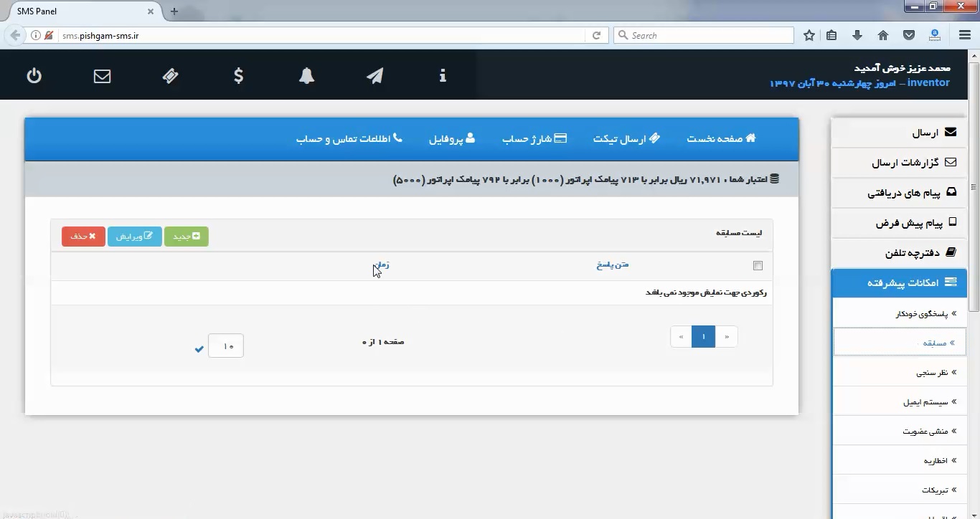980x519 pixels.
Task: Show bookmarks library icon
Action: [831, 35]
